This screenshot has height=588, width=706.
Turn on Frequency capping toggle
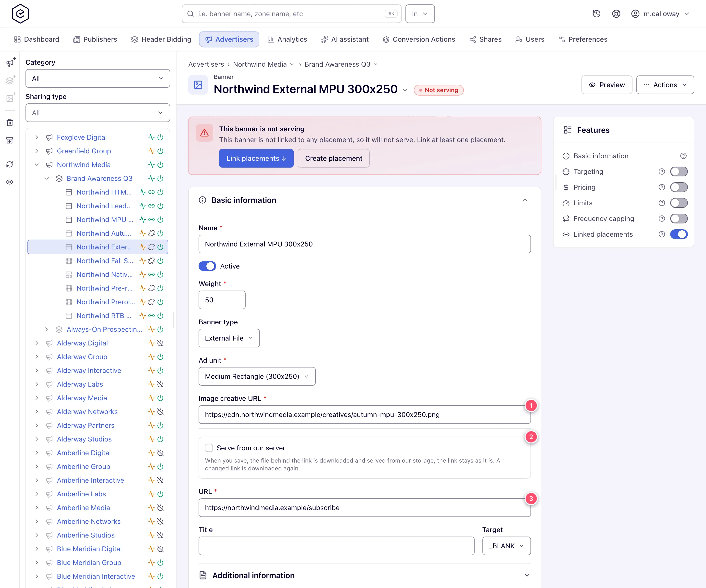[679, 219]
